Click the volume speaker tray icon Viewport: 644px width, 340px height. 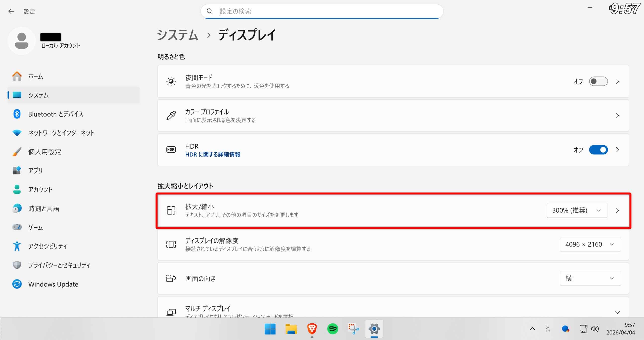(x=595, y=329)
